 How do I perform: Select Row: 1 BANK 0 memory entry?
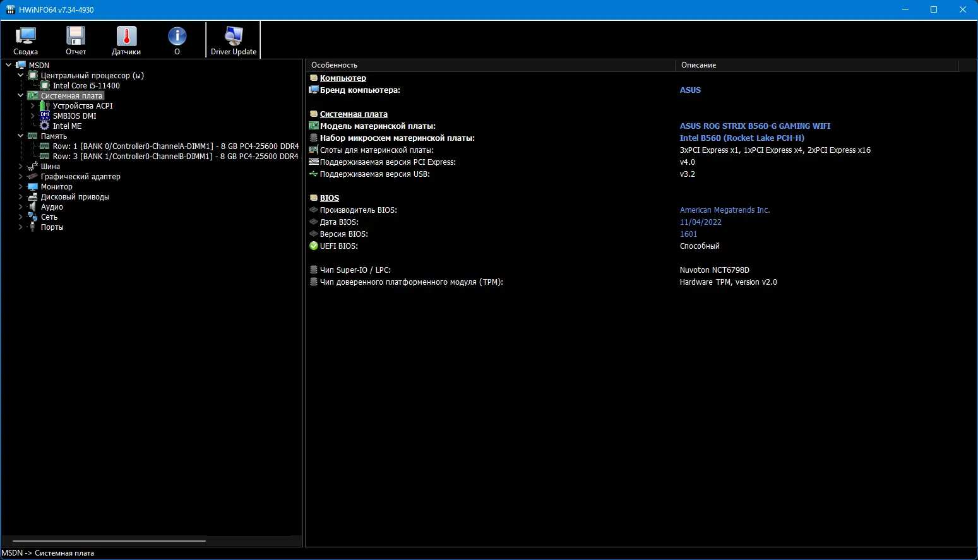pos(176,146)
